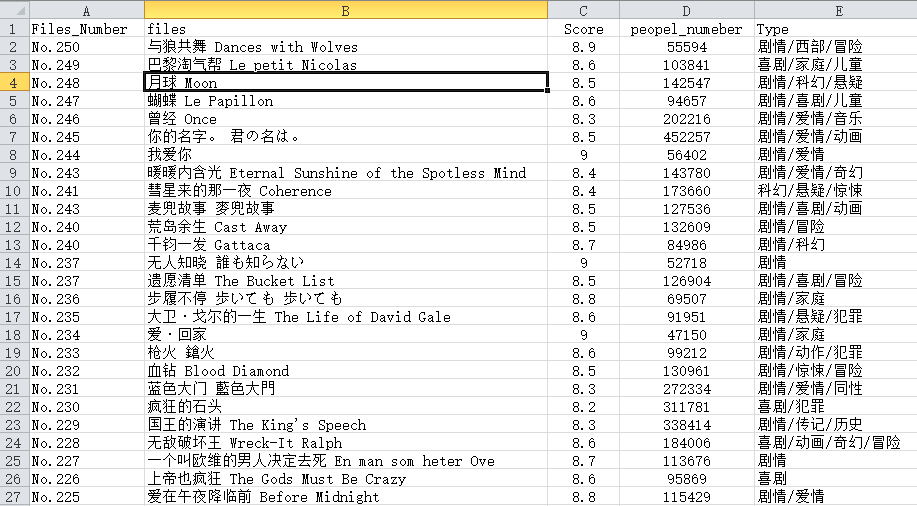Click type cell '剧情/西部/冒险'
The image size is (917, 506).
(x=836, y=47)
